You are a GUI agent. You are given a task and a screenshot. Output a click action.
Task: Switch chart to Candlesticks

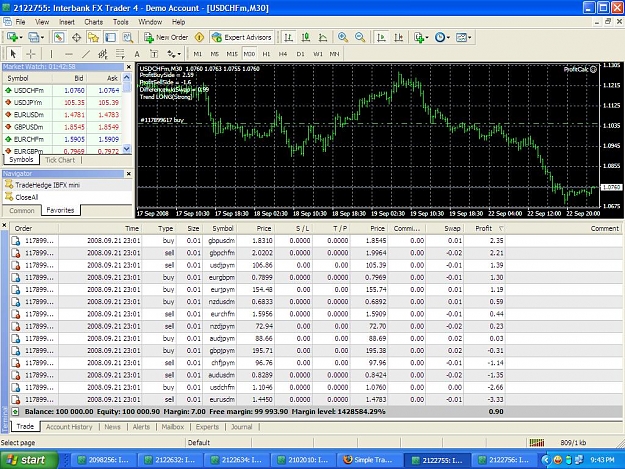coord(306,37)
